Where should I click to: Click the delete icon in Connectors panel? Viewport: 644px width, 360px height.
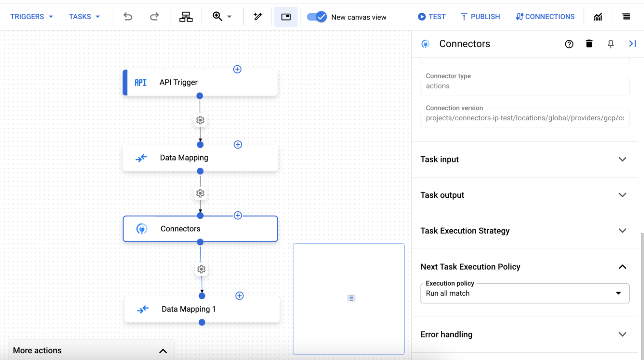point(589,43)
